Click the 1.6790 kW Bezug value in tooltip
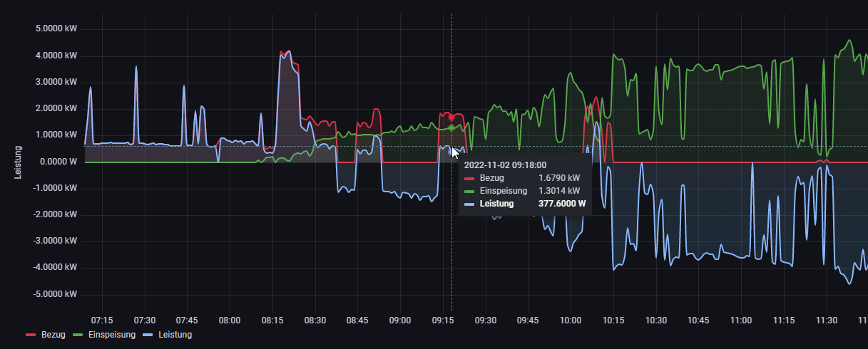The width and height of the screenshot is (868, 349). point(559,177)
